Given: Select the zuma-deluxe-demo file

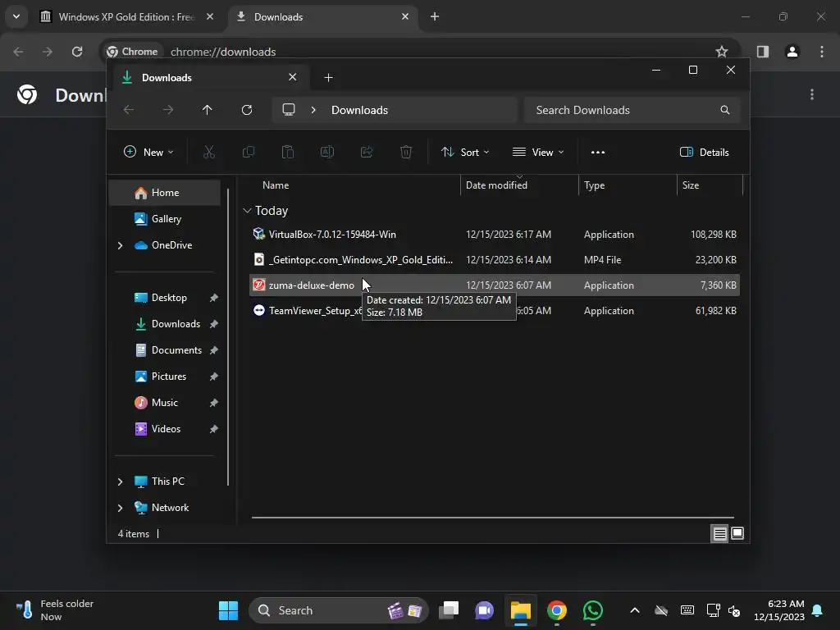Looking at the screenshot, I should point(495,285).
